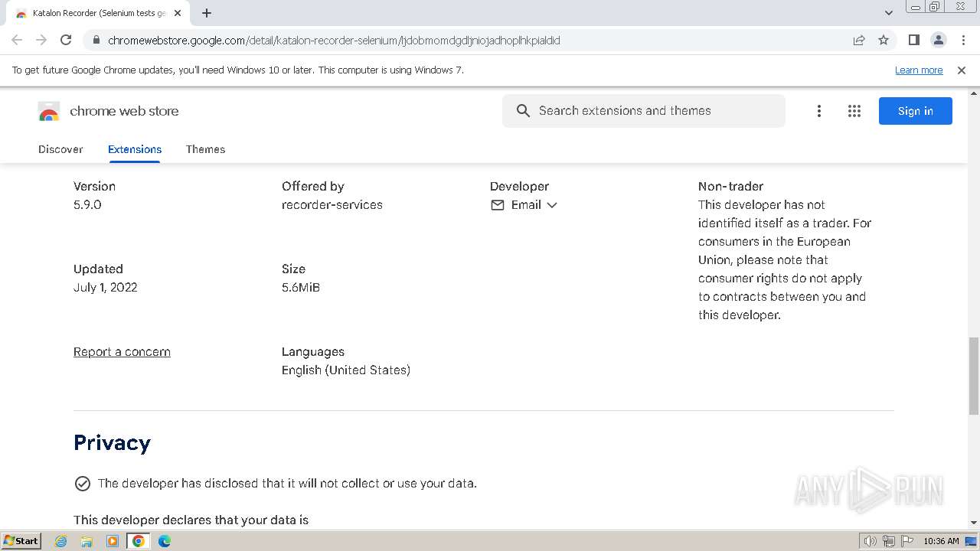The height and width of the screenshot is (551, 980).
Task: Switch to the Discover tab
Action: coord(60,149)
